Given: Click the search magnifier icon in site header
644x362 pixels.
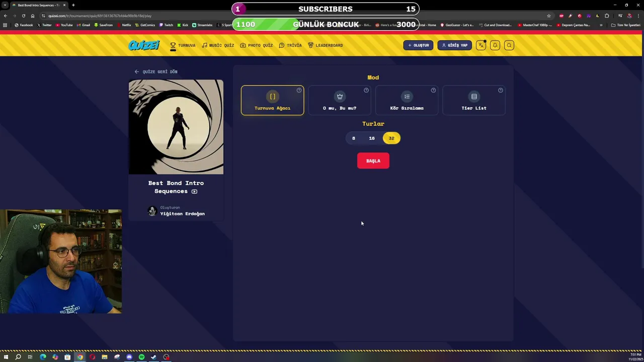Looking at the screenshot, I should coord(509,45).
